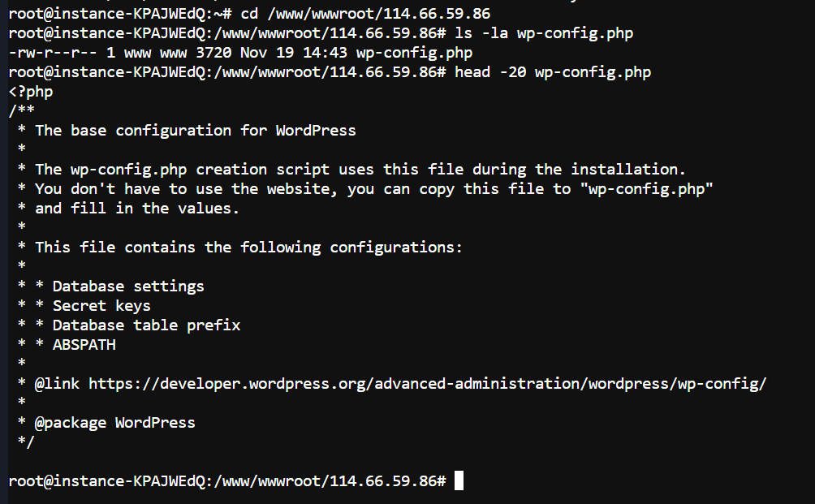Click 'The base configuration for WordPress' line
Screen dimensions: 815x504
(x=195, y=131)
